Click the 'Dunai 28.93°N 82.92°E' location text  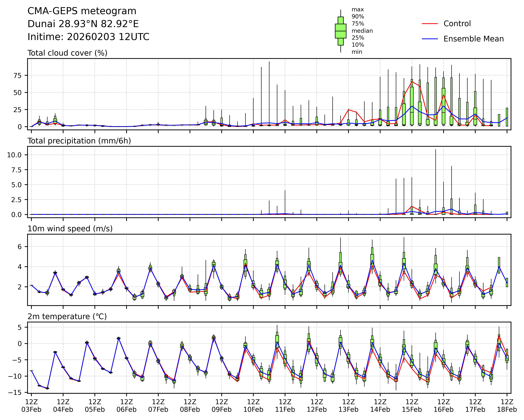coord(83,24)
